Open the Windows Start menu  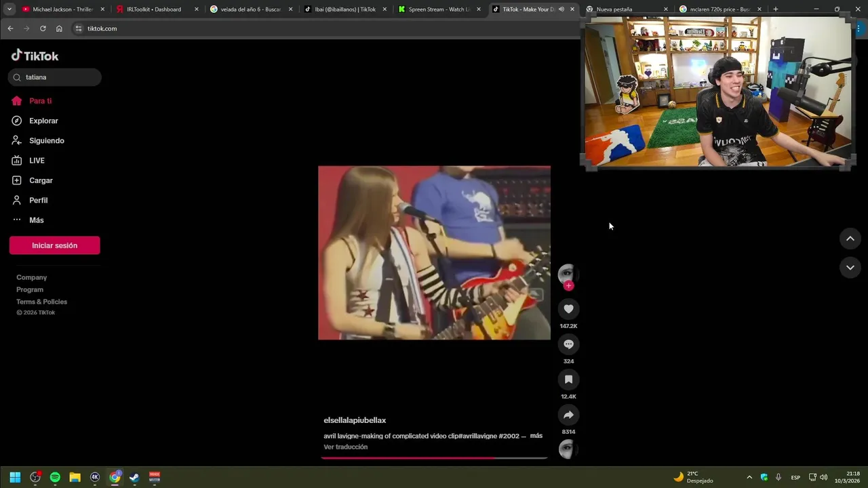[15, 477]
